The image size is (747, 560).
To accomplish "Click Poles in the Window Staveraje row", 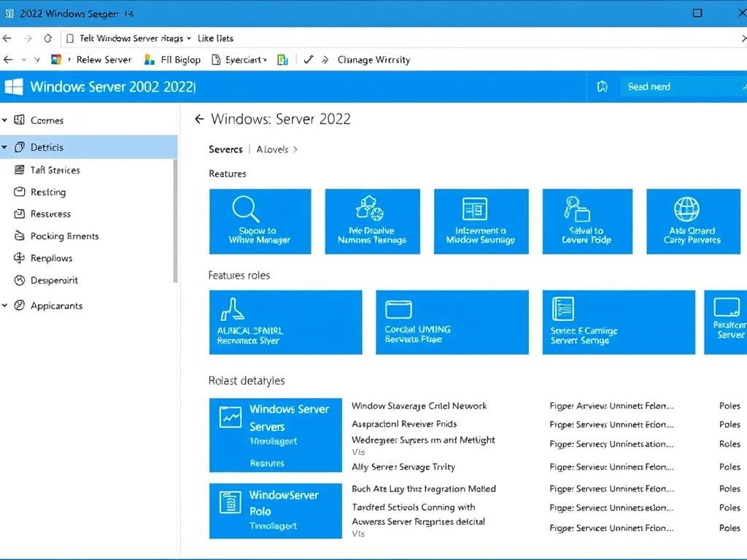I will pyautogui.click(x=729, y=405).
